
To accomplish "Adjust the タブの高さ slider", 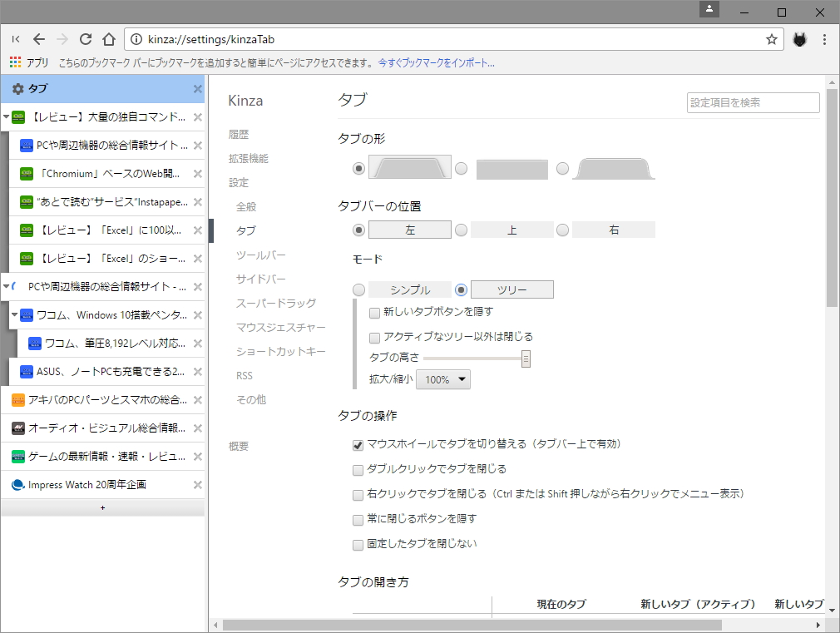I will tap(526, 359).
